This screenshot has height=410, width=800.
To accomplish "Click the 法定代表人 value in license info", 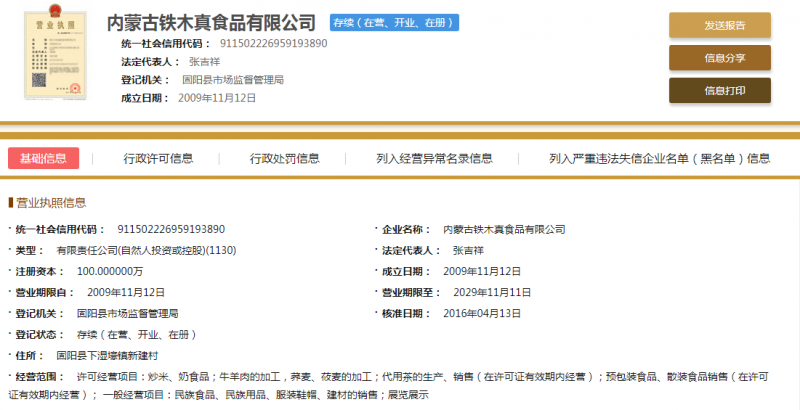I will [x=468, y=250].
